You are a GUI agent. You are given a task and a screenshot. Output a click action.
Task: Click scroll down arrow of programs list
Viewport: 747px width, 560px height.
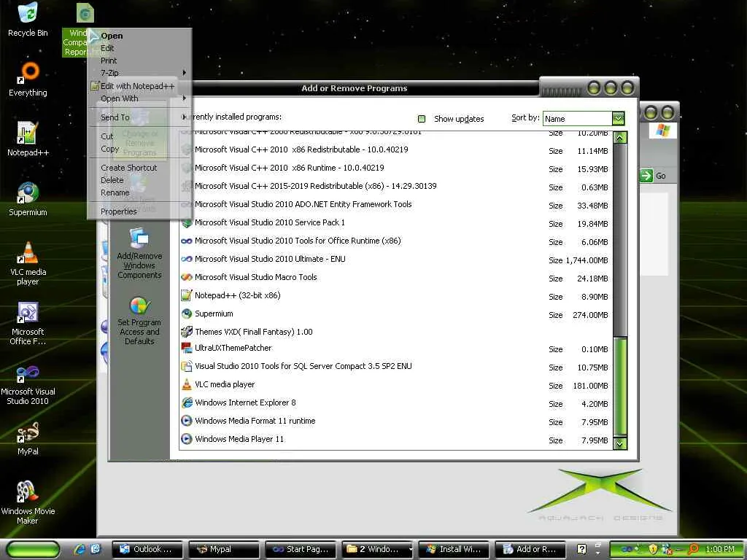click(620, 443)
